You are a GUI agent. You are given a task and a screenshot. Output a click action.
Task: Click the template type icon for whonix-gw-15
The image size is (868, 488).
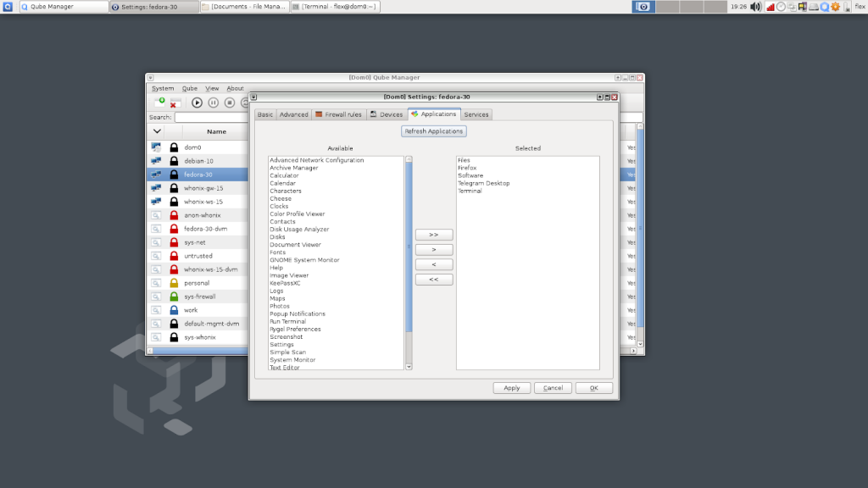[156, 188]
